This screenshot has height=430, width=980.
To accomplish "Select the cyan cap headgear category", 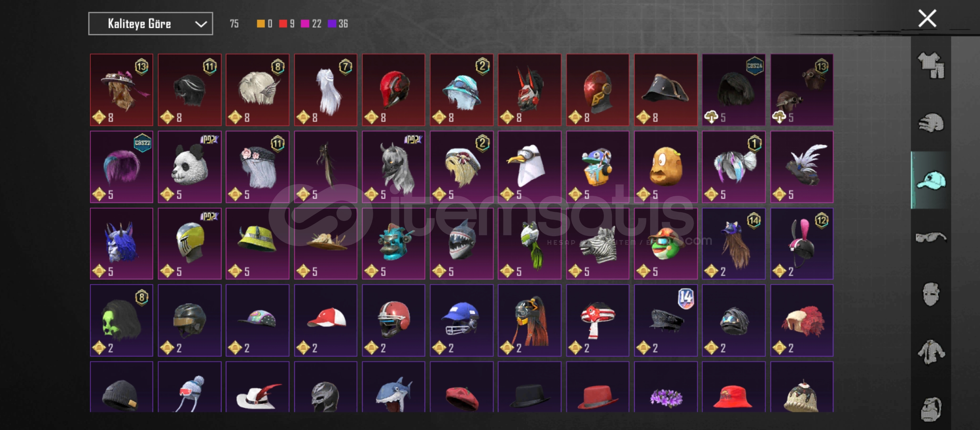I will pyautogui.click(x=931, y=180).
